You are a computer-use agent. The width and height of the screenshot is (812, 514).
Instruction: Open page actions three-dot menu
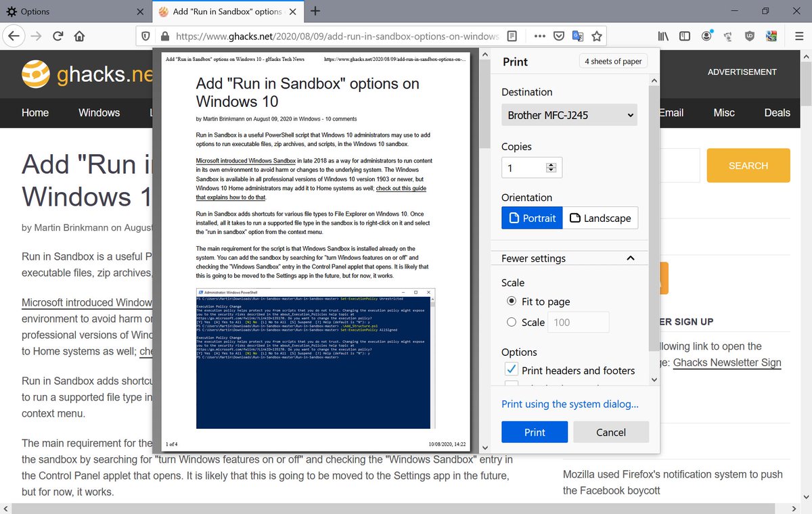[x=540, y=36]
